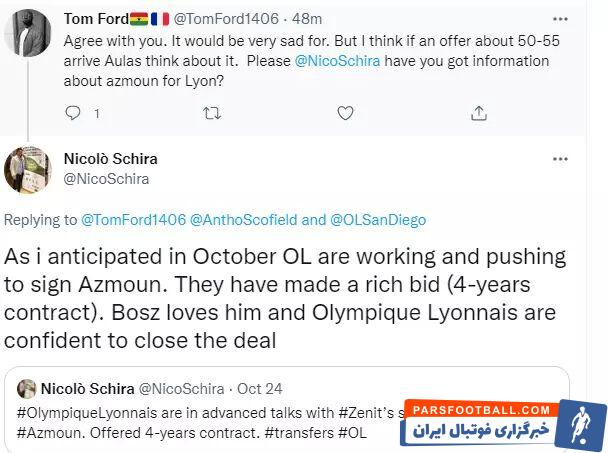Click the @OLSanDiego reply-to link
This screenshot has height=453, width=608.
click(x=379, y=219)
